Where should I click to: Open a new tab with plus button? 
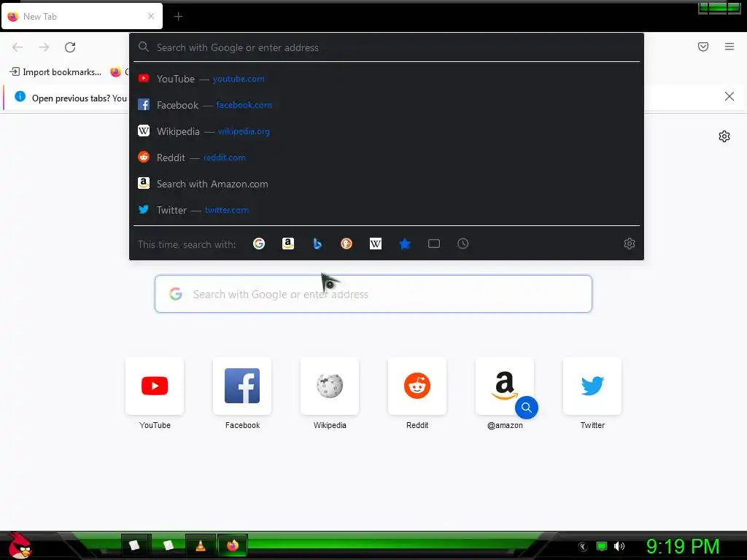tap(178, 17)
